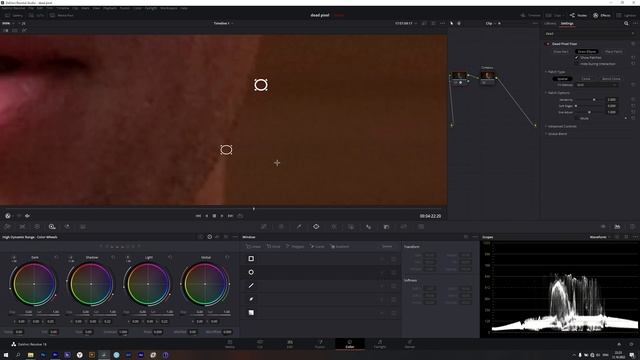This screenshot has height=360, width=640.
Task: Go to the Fairlight page
Action: click(380, 344)
